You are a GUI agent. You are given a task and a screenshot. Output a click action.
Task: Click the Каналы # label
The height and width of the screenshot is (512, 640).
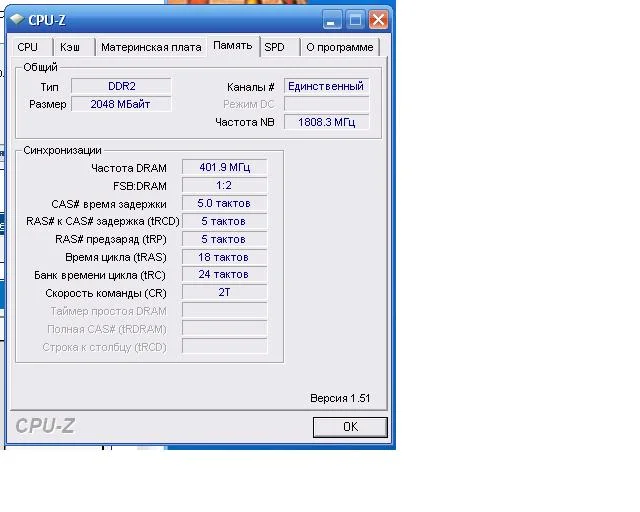tap(250, 87)
